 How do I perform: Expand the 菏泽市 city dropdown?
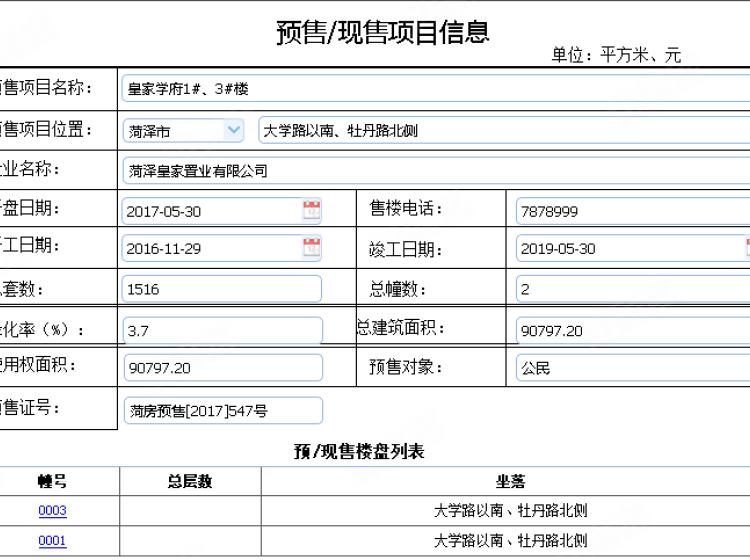[x=233, y=130]
